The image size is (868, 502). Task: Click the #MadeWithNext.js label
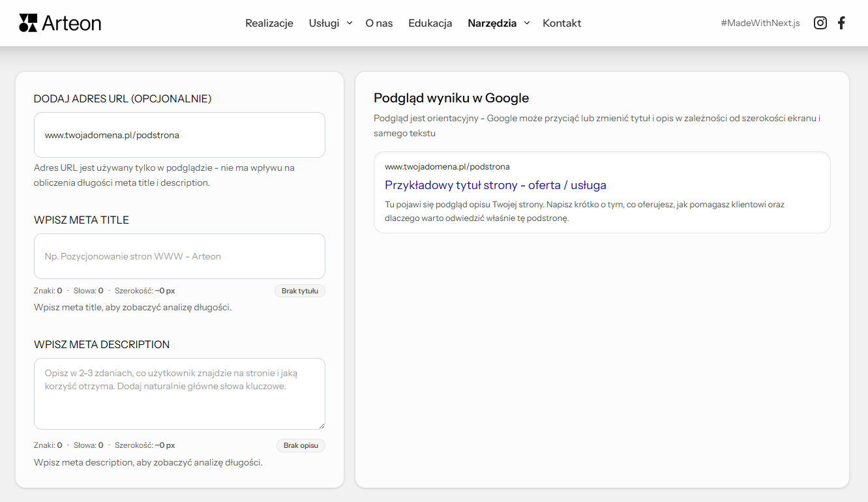click(760, 22)
